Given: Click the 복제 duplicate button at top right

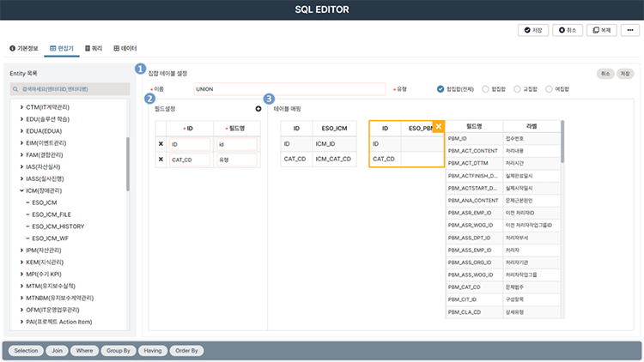Looking at the screenshot, I should point(600,30).
